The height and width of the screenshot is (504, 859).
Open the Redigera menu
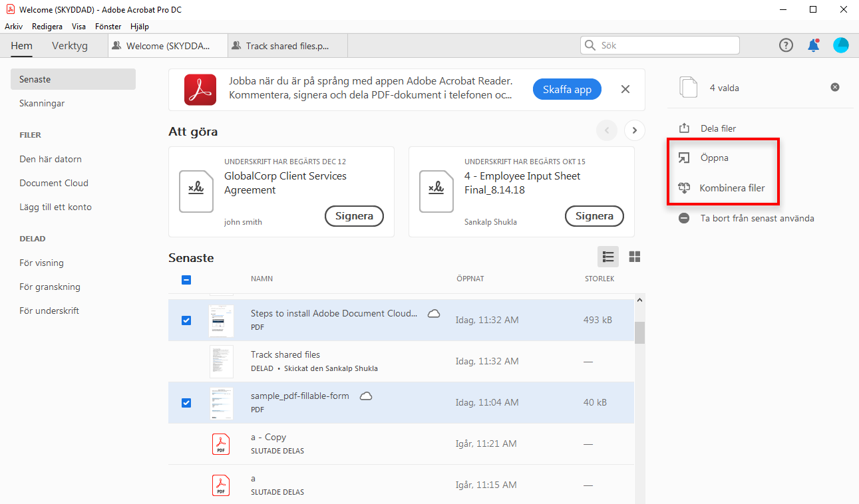(x=47, y=27)
